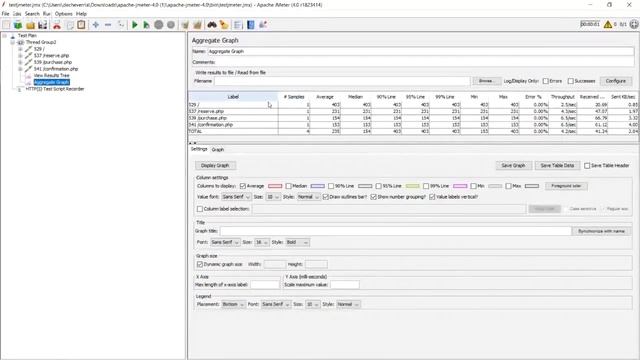This screenshot has height=360, width=640.
Task: Create a new test plan with the New toolbar icon
Action: click(6, 25)
